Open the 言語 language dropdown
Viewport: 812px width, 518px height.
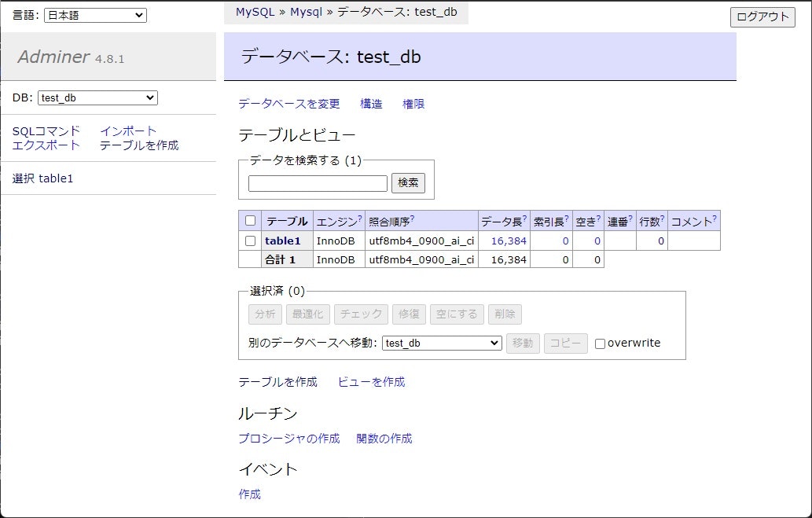94,14
